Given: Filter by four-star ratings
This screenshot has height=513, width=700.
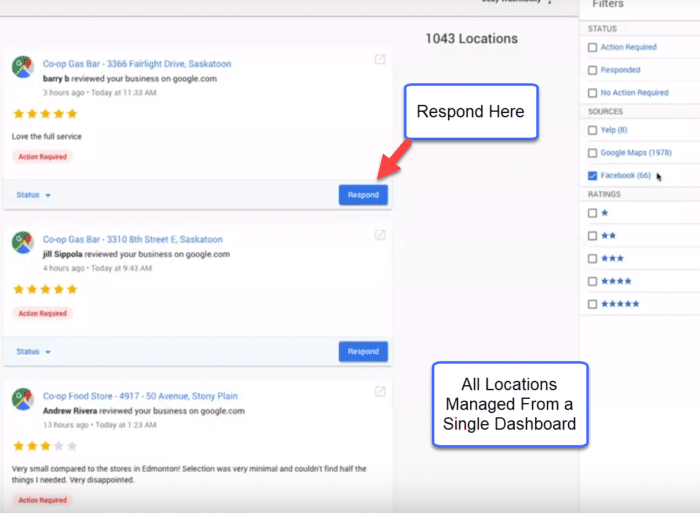Looking at the screenshot, I should [x=592, y=281].
